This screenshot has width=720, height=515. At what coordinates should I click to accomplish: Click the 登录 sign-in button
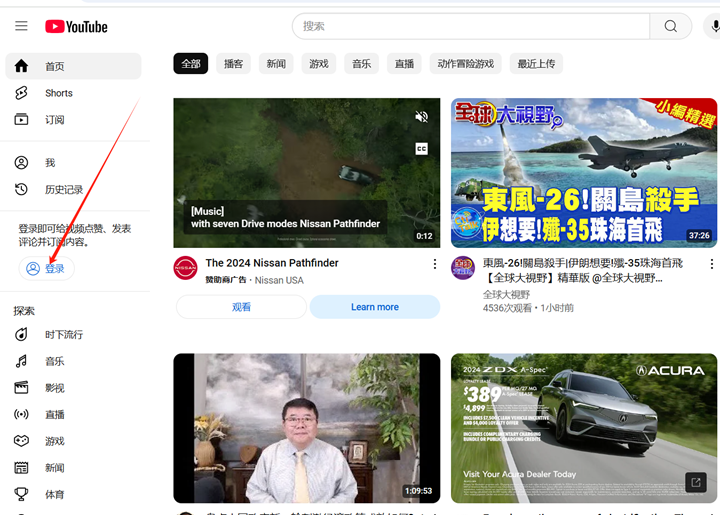click(46, 268)
